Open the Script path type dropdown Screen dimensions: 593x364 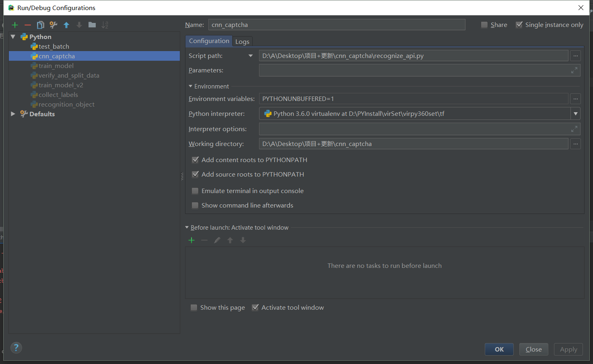(x=251, y=56)
